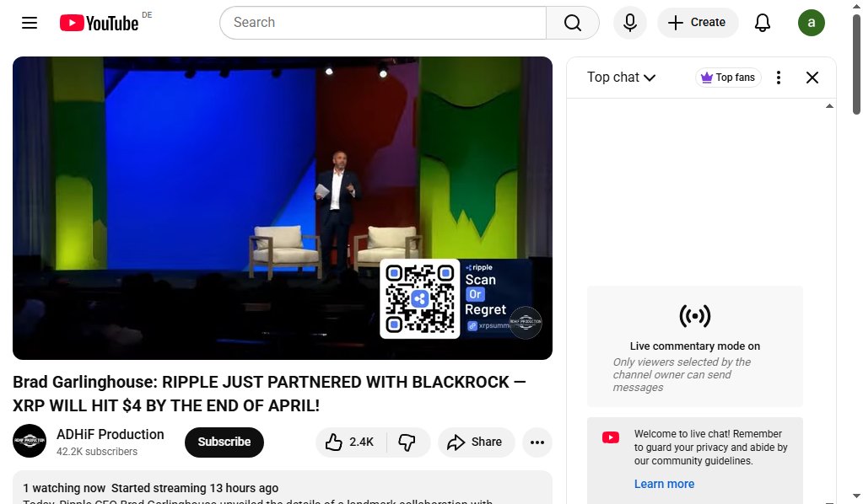Open ADHiF Production channel avatar
Screen dimensions: 863x504
click(30, 441)
